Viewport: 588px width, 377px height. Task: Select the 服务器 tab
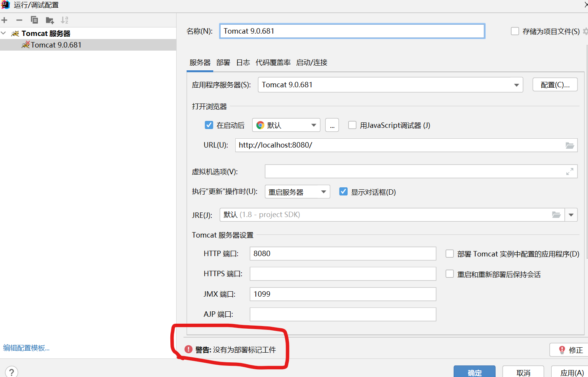point(200,63)
